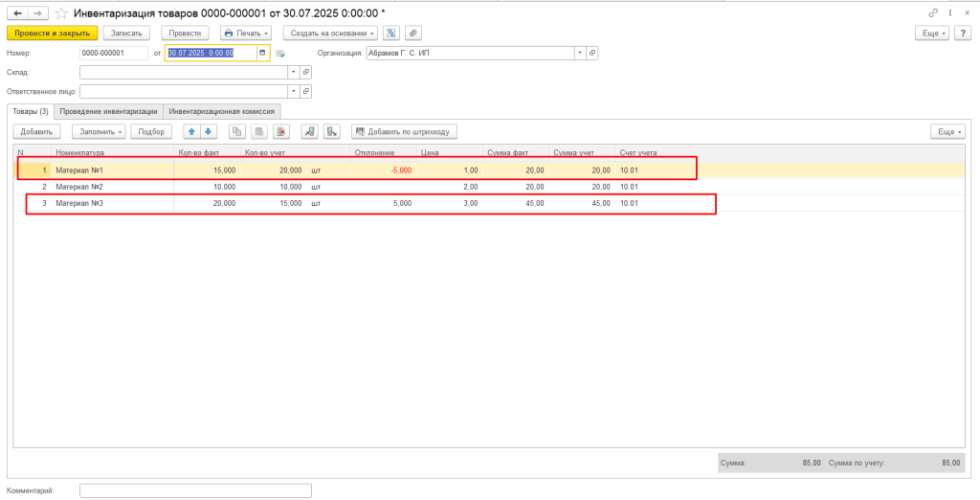This screenshot has height=500, width=980.
Task: Move selected row down with blue arrow
Action: pos(209,131)
